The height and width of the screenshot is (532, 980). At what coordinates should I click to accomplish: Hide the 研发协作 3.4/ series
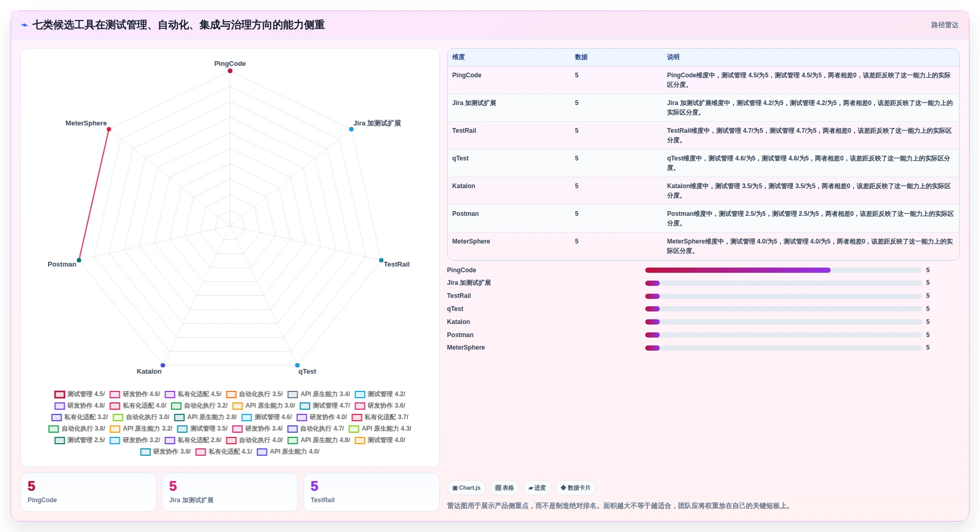click(258, 429)
